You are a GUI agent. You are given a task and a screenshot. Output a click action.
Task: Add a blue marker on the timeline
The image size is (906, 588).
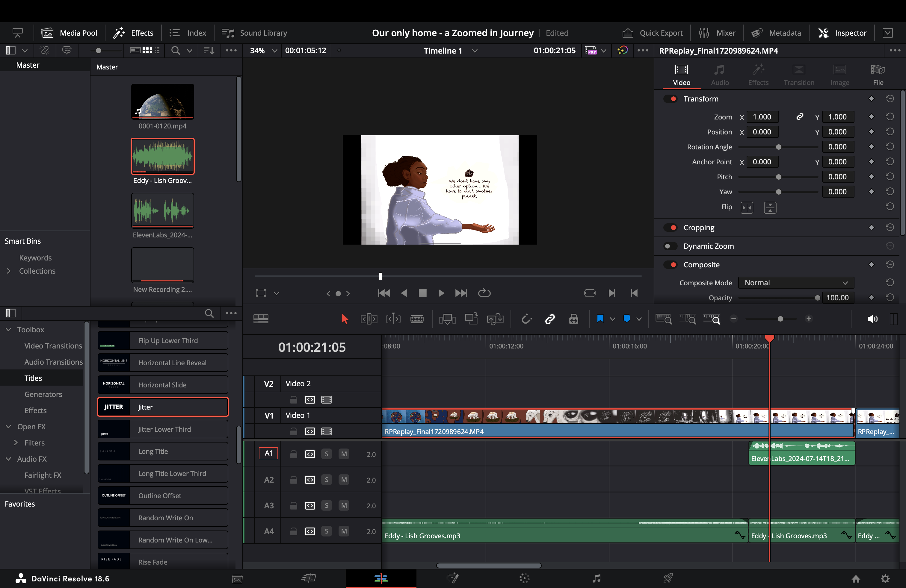click(626, 319)
